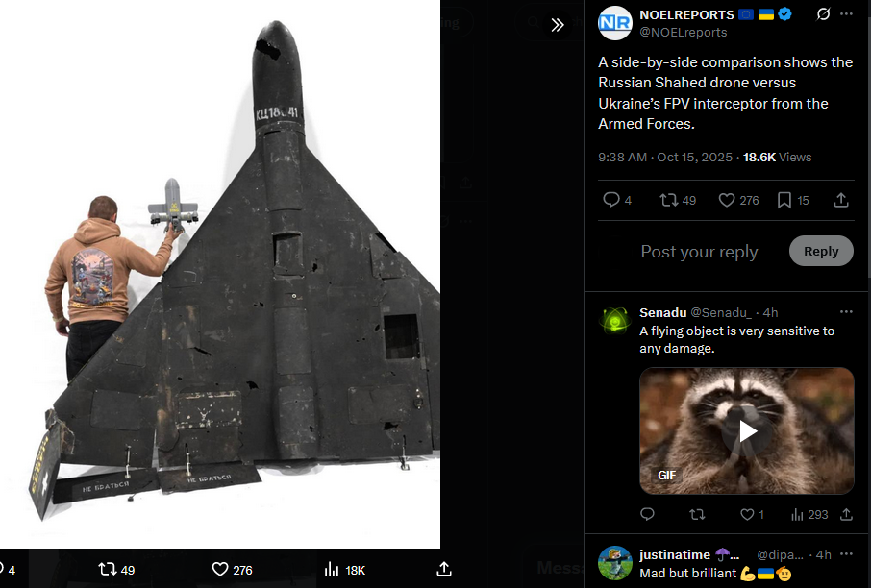Repost using the icon showing 49
Image resolution: width=871 pixels, height=588 pixels.
678,200
